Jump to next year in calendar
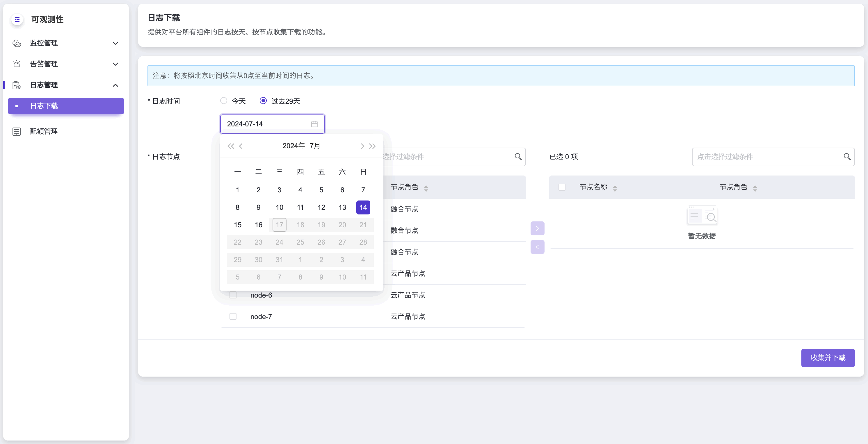868x444 pixels. [372, 146]
